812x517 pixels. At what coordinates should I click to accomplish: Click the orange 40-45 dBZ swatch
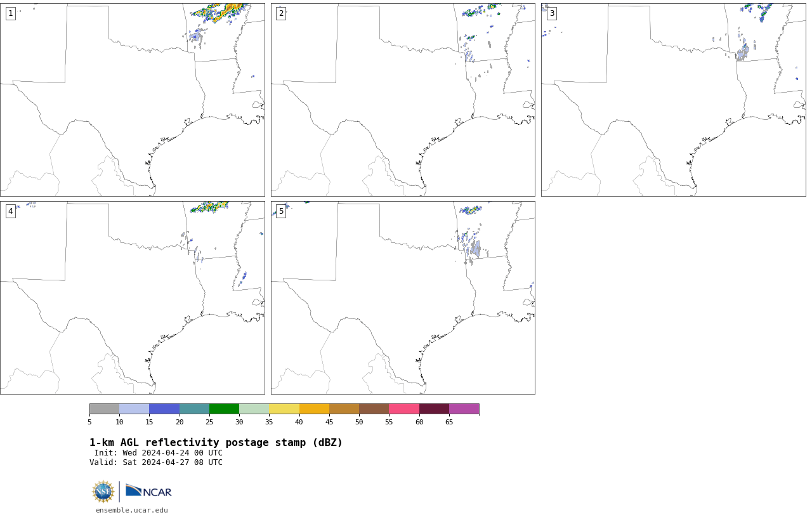pos(314,409)
